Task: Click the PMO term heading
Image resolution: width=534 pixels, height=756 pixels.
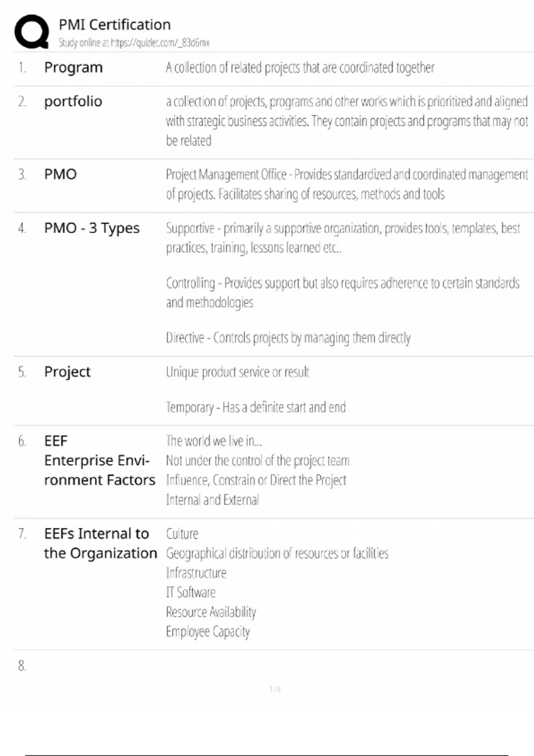Action: (x=61, y=174)
